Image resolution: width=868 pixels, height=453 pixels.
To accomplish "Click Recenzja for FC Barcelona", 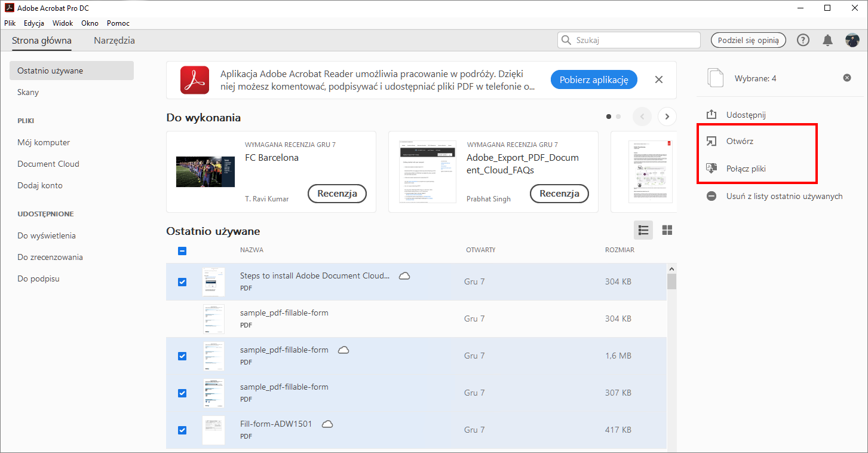I will (337, 194).
